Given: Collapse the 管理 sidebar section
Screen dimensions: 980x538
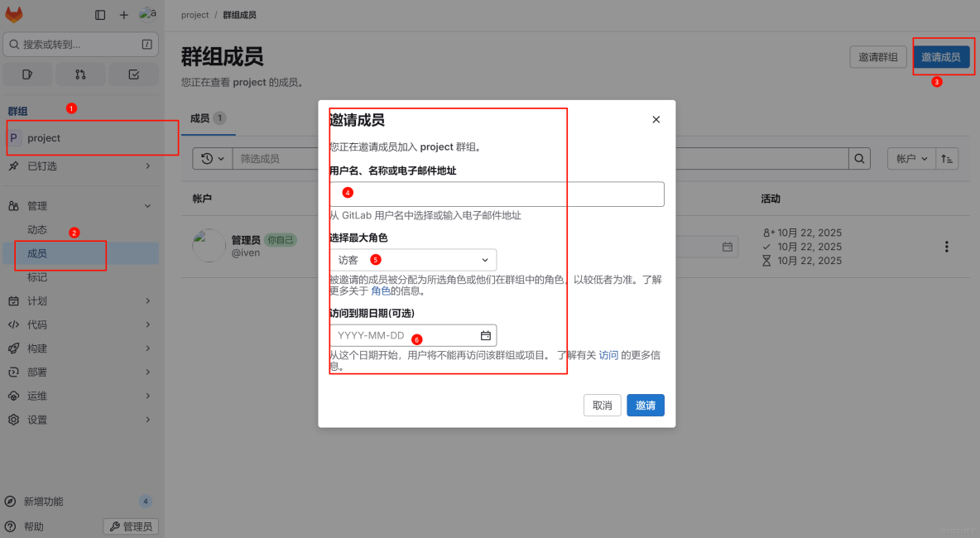Looking at the screenshot, I should (x=147, y=205).
